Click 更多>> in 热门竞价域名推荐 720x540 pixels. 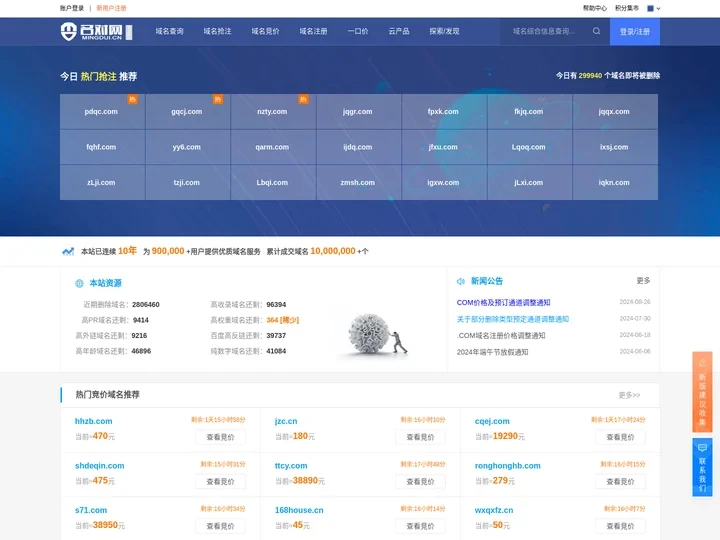pyautogui.click(x=629, y=395)
